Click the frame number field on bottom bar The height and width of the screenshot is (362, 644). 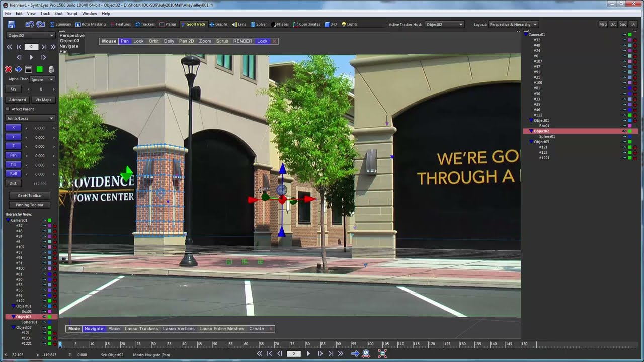click(x=293, y=354)
